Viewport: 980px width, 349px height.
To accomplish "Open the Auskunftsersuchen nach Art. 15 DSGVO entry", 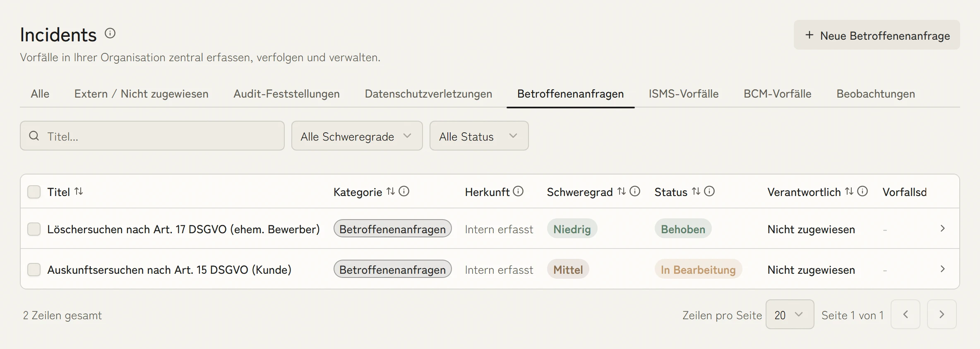I will 169,270.
